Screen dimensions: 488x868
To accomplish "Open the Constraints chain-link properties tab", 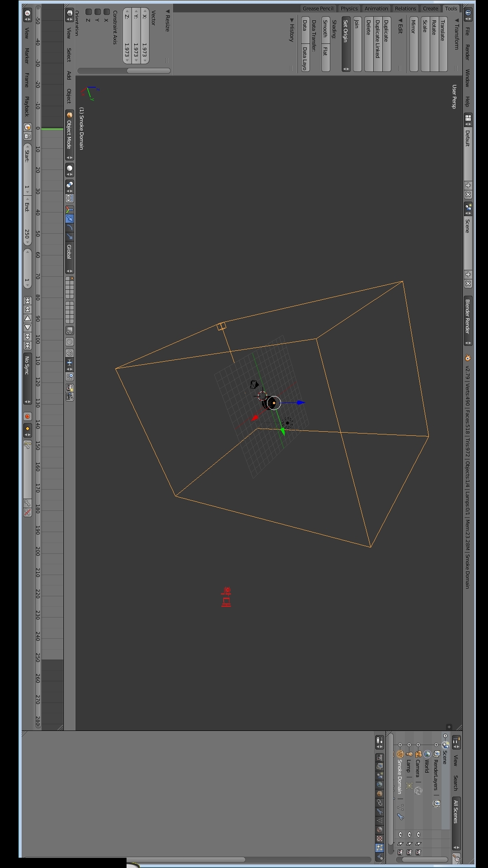I will (x=380, y=802).
